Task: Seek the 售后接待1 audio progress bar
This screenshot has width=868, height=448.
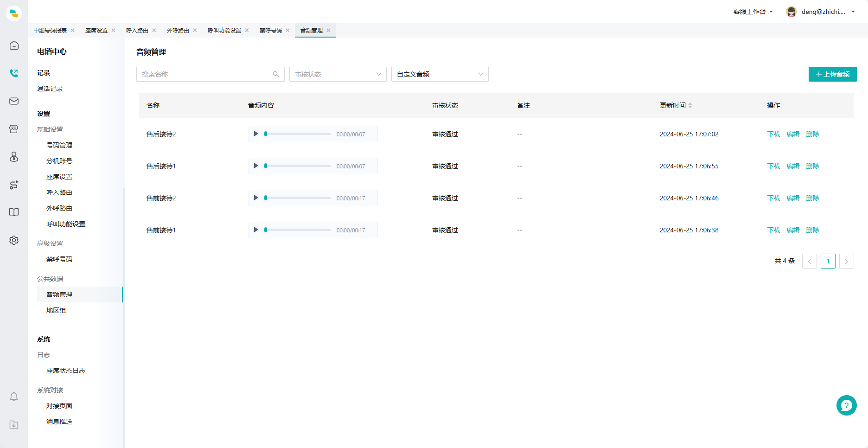Action: tap(298, 166)
